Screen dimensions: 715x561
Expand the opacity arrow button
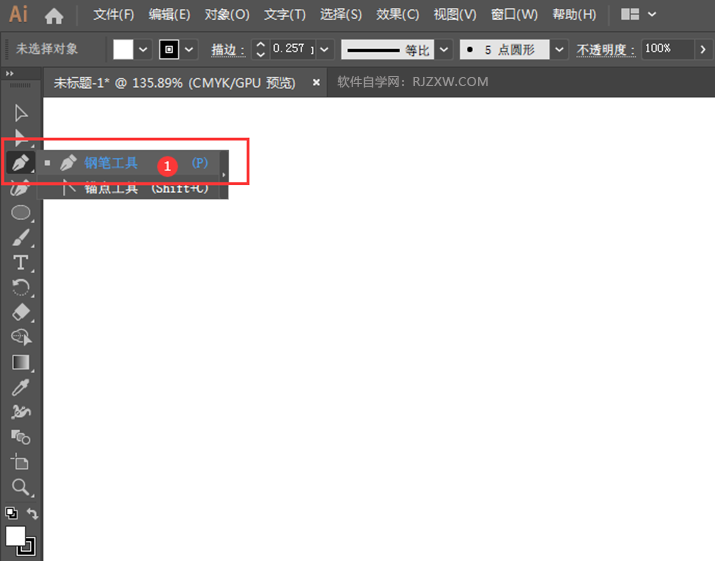point(703,49)
